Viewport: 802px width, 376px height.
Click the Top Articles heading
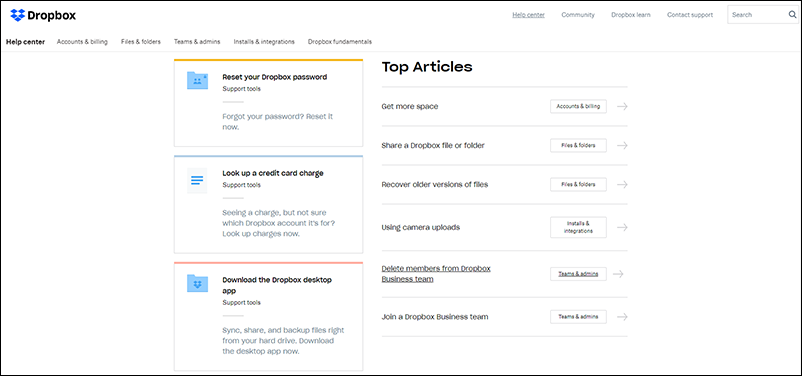(x=427, y=67)
